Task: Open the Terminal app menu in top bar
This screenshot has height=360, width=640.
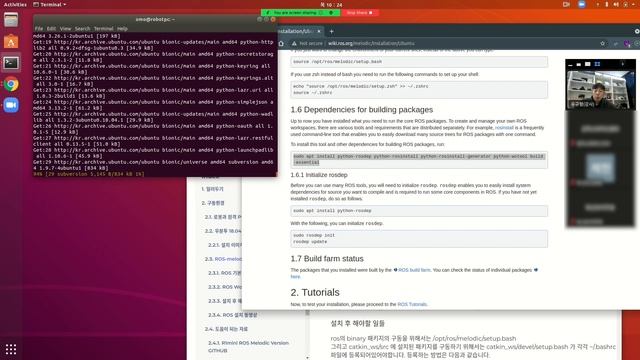Action: 50,4
